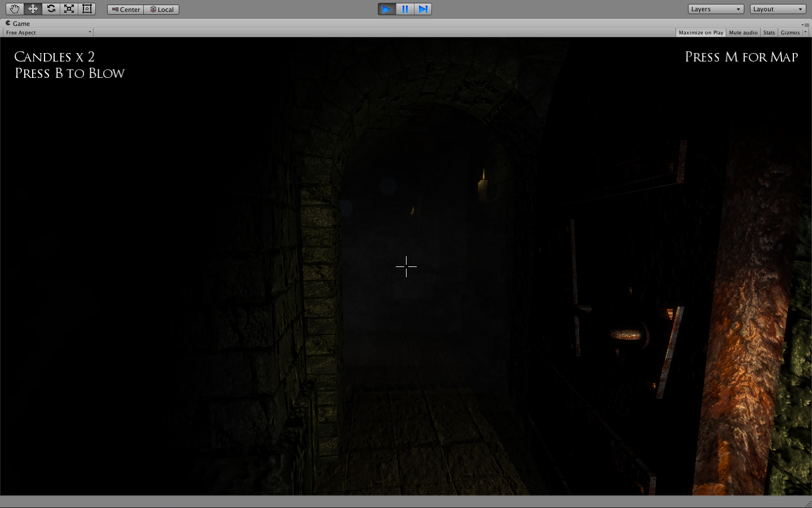Image resolution: width=812 pixels, height=508 pixels.
Task: Select the Rotate tool
Action: (x=51, y=9)
